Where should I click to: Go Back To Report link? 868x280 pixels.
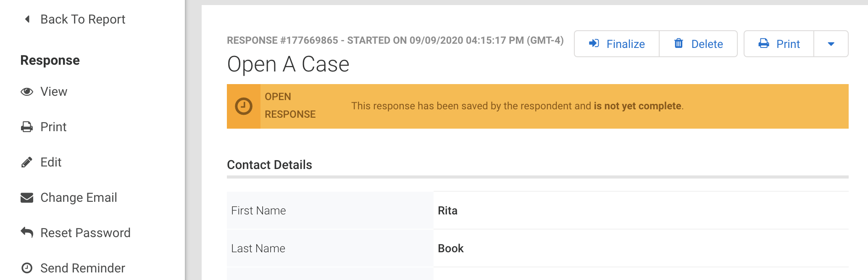click(83, 19)
